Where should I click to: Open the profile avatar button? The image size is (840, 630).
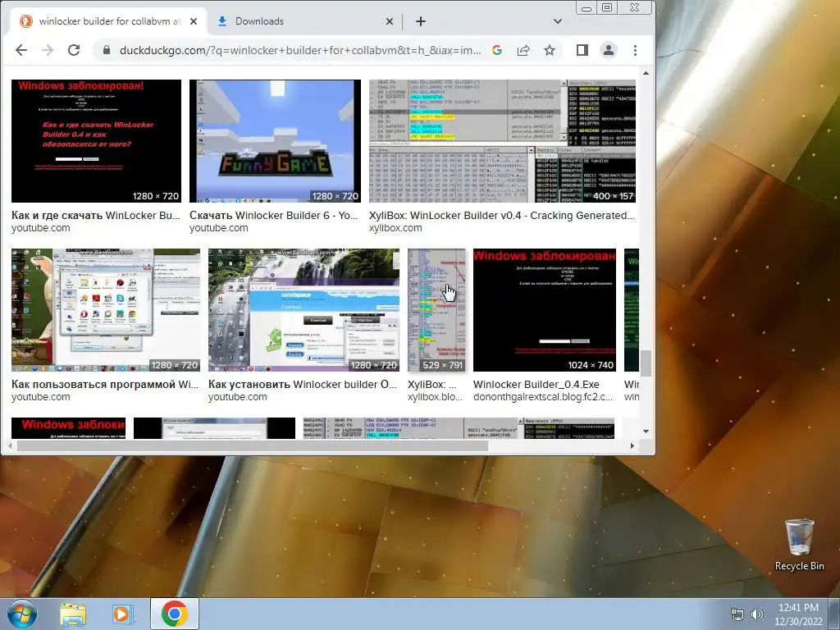(609, 50)
